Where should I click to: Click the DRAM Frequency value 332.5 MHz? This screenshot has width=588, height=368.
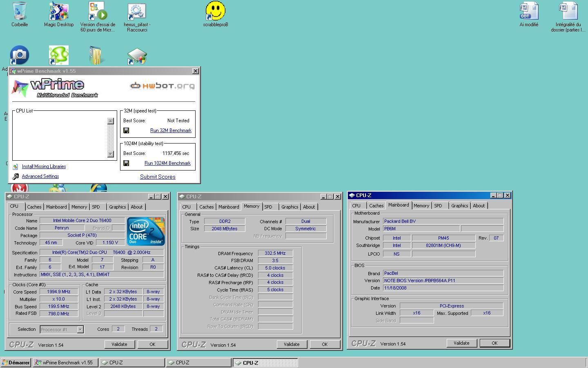pyautogui.click(x=275, y=254)
